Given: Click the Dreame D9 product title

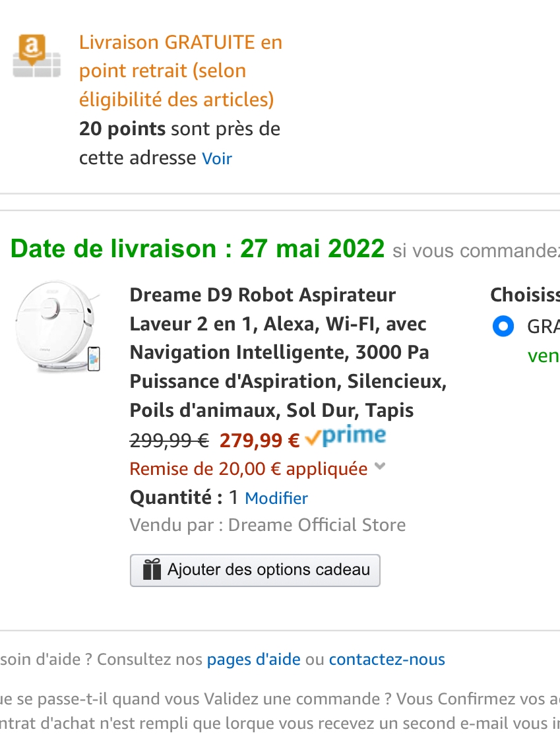Looking at the screenshot, I should coord(288,352).
